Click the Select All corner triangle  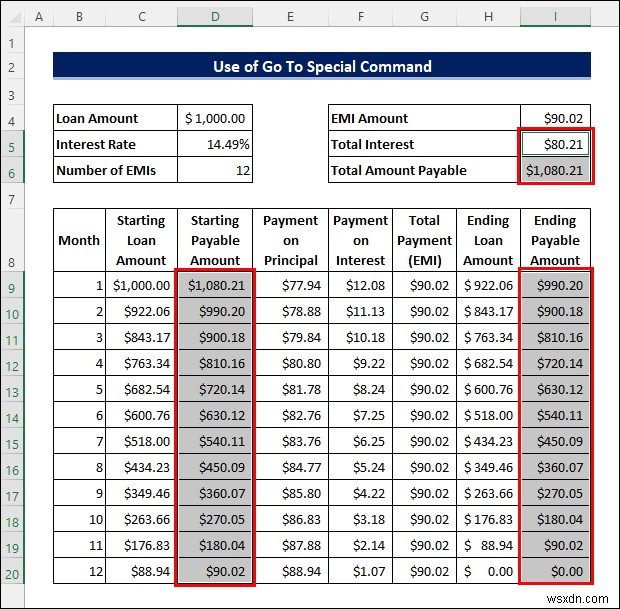click(x=13, y=17)
